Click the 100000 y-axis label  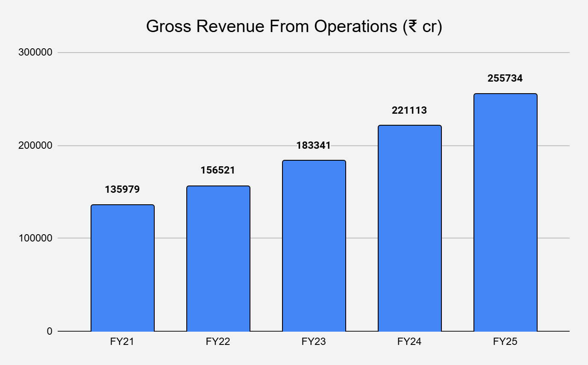pos(35,238)
